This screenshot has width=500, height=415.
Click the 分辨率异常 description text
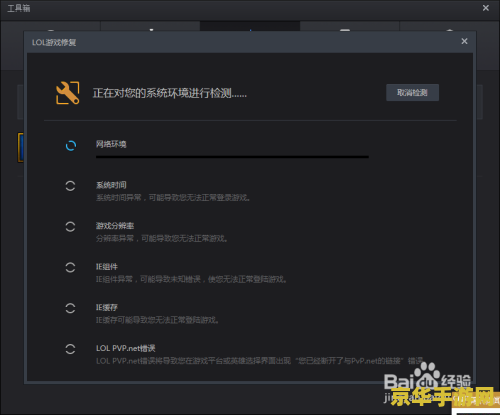pos(162,238)
